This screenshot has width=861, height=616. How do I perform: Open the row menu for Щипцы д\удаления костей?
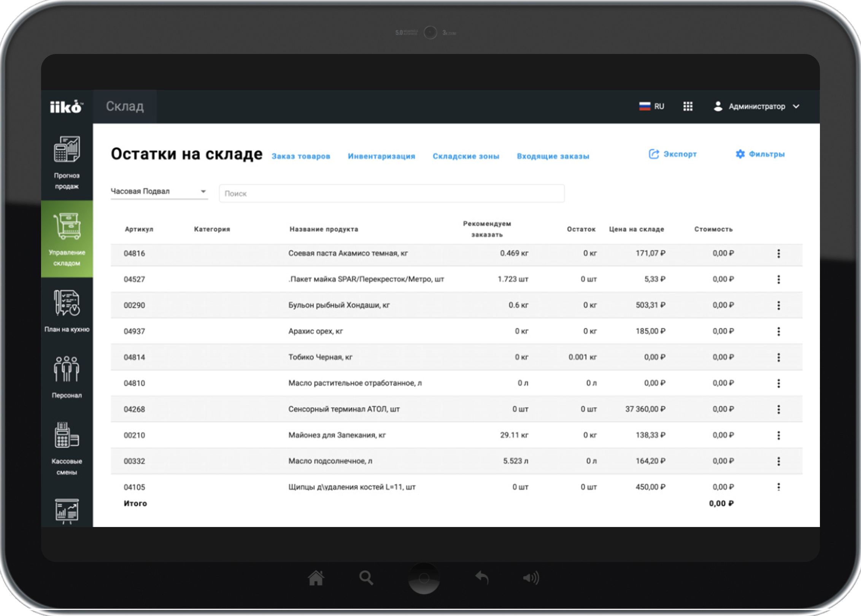tap(778, 487)
